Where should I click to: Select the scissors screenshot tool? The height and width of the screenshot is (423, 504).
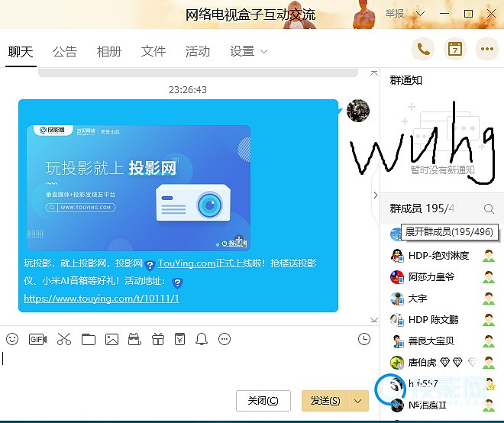coord(63,339)
